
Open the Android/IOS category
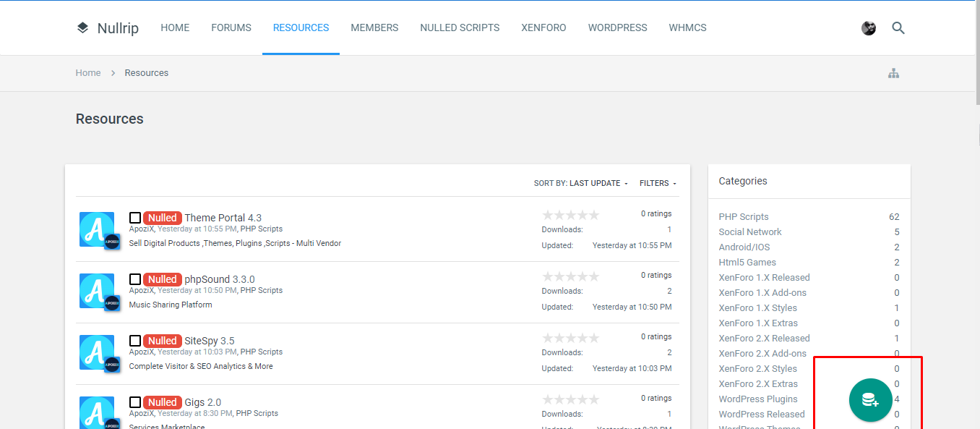pos(744,247)
